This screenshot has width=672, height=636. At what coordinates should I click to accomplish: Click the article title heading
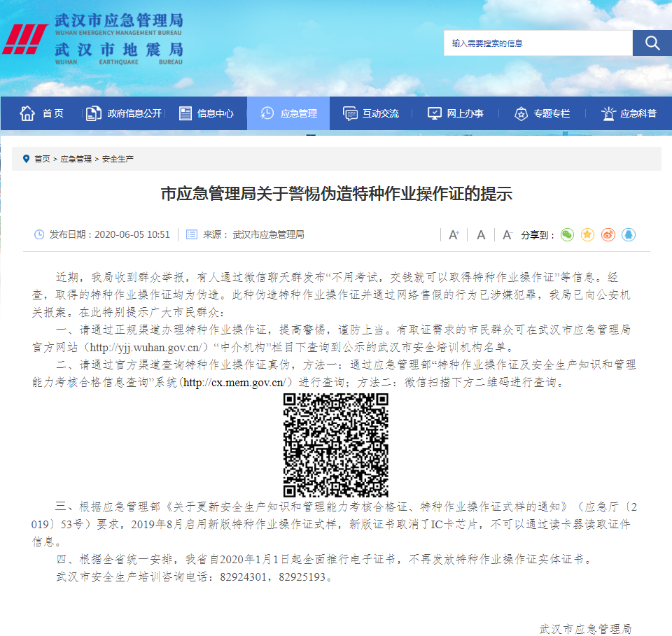[337, 194]
